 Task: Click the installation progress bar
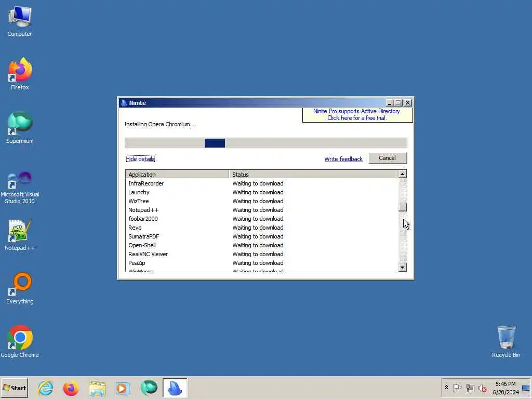tap(265, 143)
